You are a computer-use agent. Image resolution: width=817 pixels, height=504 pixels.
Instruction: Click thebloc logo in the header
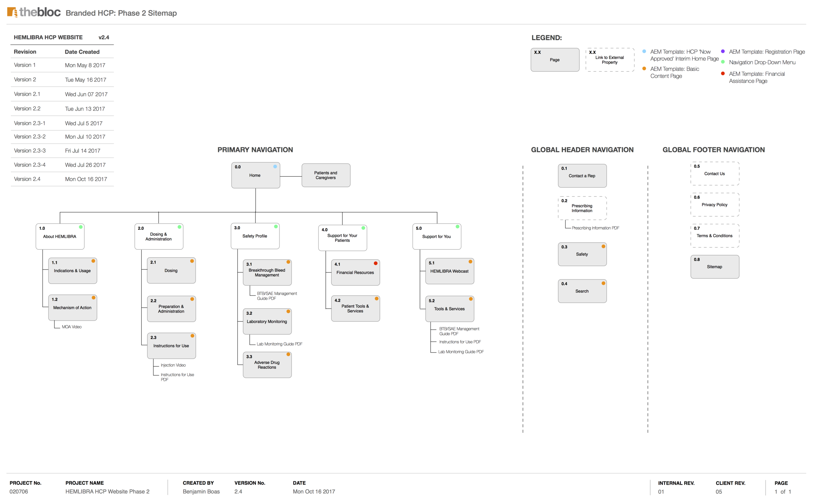(34, 12)
